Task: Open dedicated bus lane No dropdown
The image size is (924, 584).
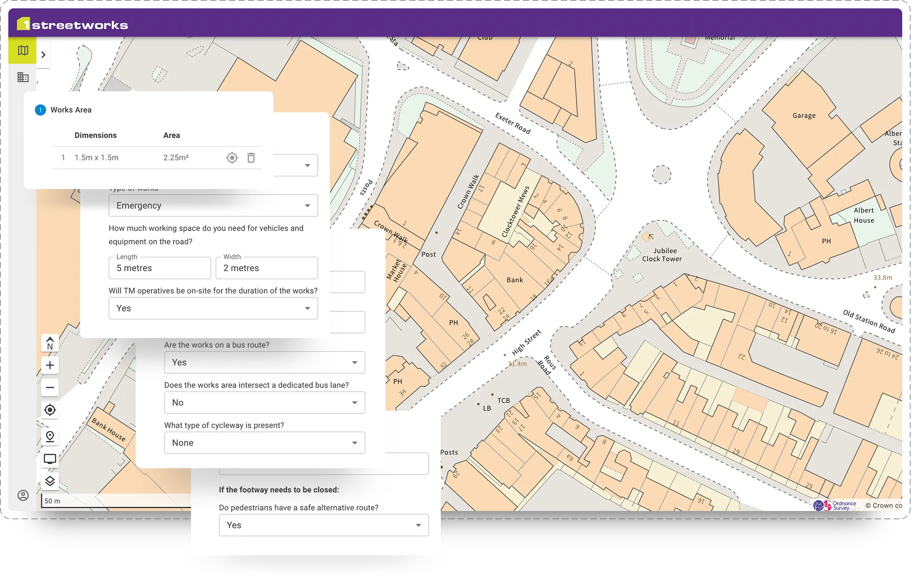Action: pos(265,402)
